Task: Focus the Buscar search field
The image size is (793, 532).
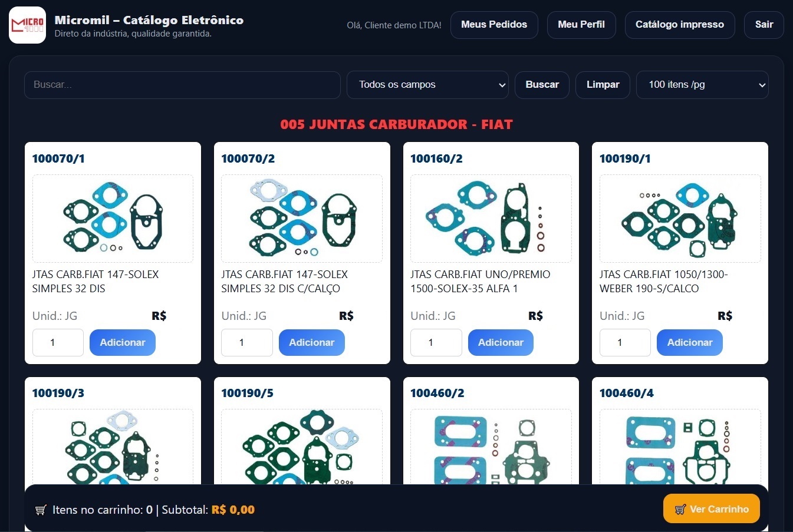Action: 182,85
